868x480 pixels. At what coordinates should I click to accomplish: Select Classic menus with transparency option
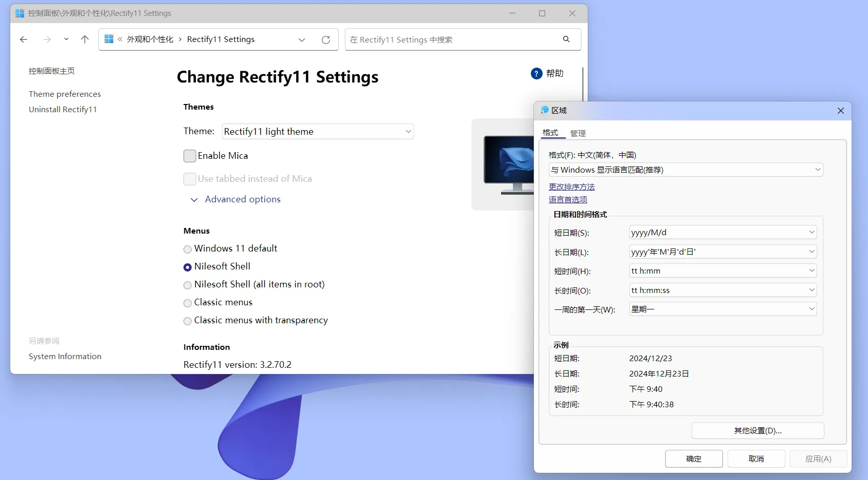point(188,321)
